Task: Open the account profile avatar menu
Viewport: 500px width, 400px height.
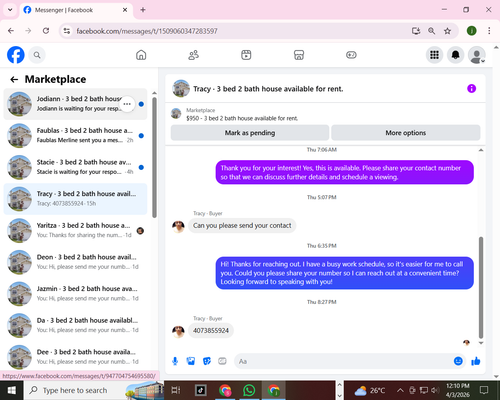Action: (477, 55)
